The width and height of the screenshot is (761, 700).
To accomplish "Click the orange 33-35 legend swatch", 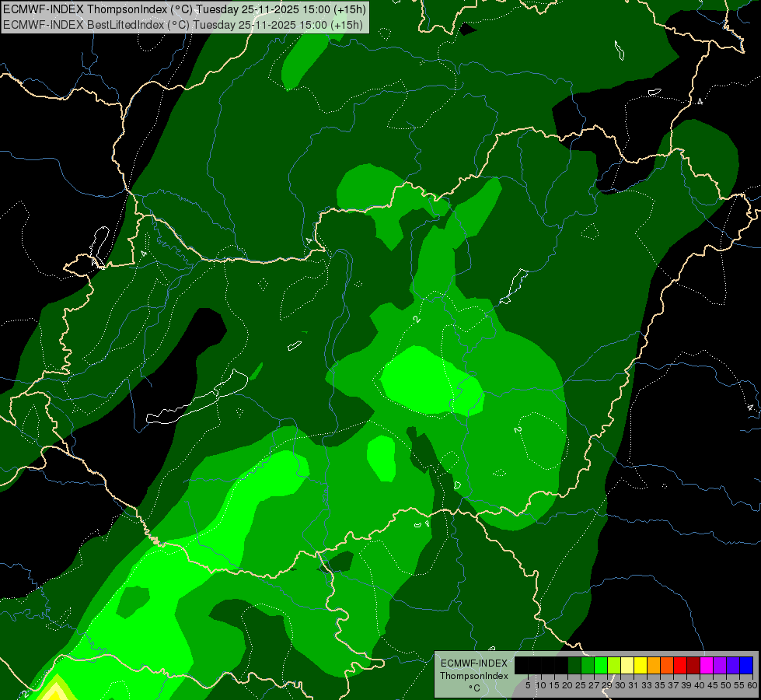I will click(654, 665).
